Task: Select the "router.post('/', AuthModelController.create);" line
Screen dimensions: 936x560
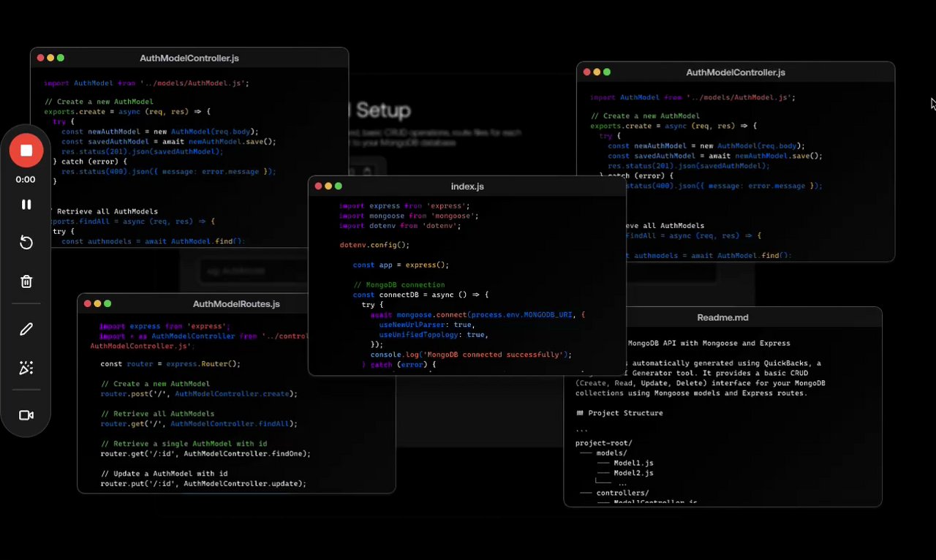Action: [199, 393]
